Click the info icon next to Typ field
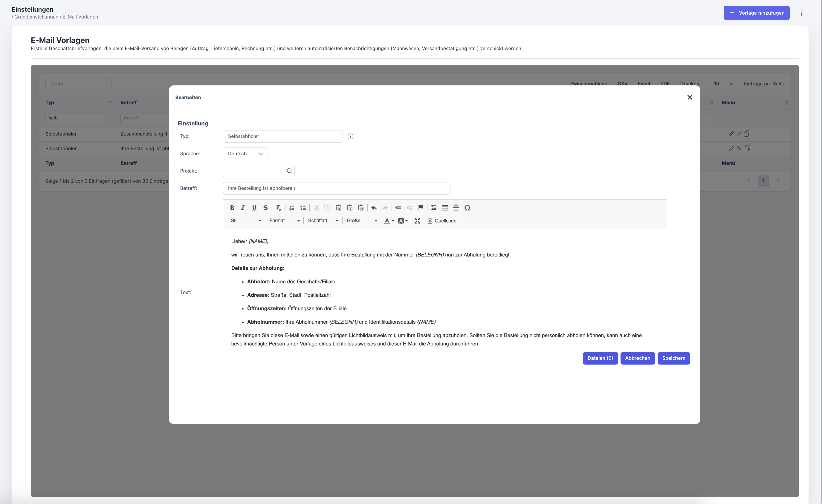822x504 pixels. [x=350, y=136]
